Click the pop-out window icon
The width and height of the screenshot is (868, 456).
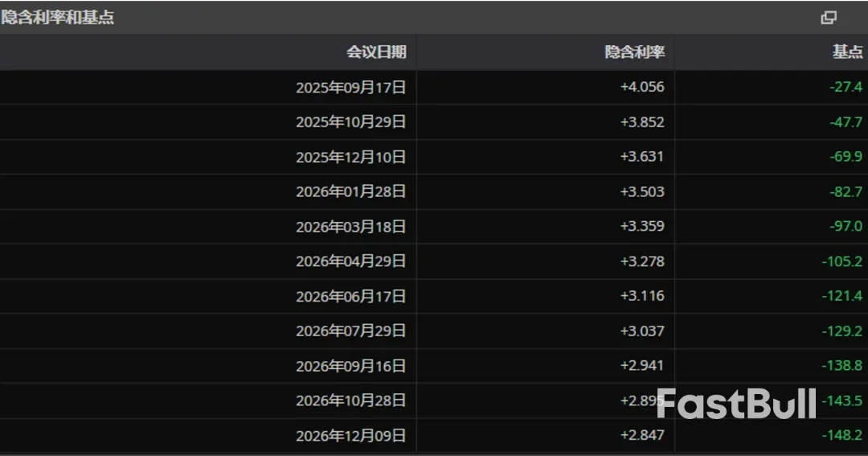(829, 18)
